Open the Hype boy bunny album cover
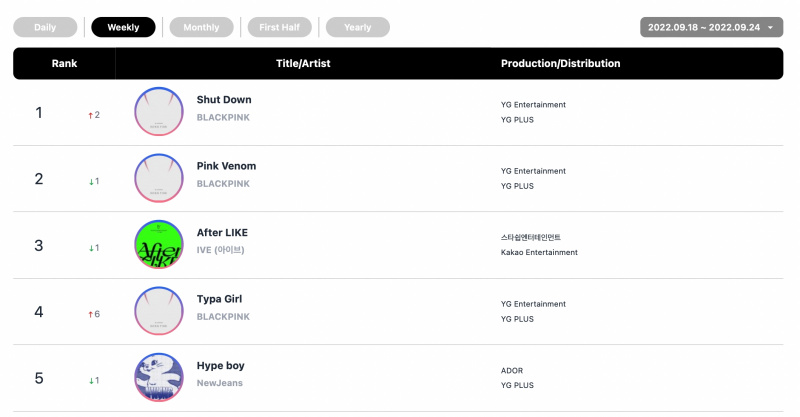The width and height of the screenshot is (800, 417). point(159,377)
